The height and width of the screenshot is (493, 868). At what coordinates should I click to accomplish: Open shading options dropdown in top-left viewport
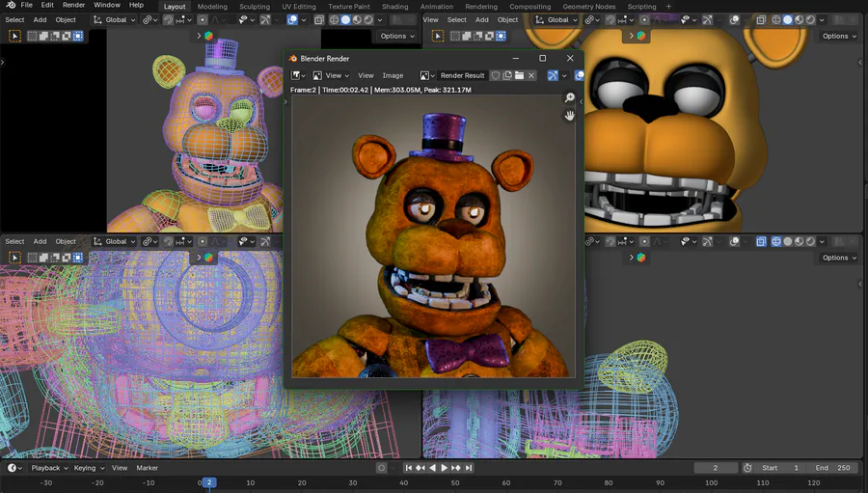(x=380, y=20)
